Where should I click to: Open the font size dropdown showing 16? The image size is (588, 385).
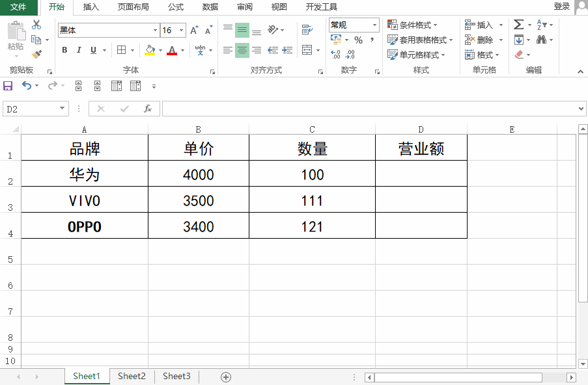pos(181,31)
